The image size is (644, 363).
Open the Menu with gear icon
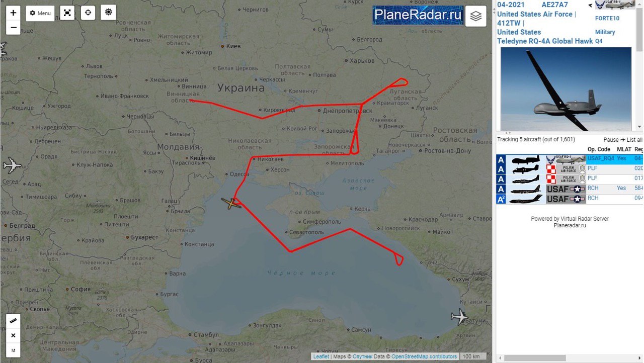(x=40, y=13)
